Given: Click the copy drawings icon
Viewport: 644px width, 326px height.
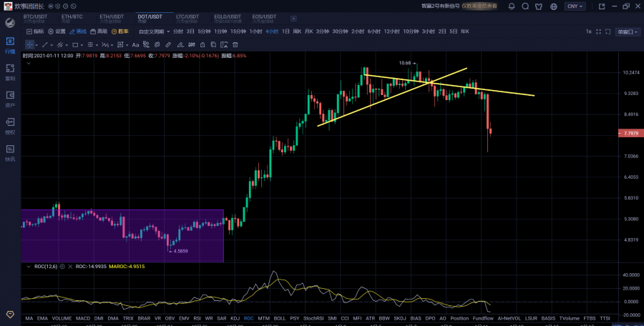Looking at the screenshot, I should [213, 45].
